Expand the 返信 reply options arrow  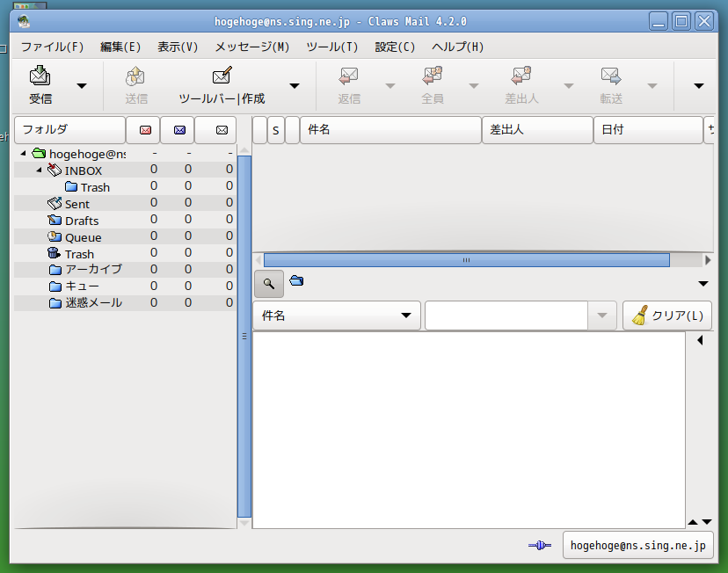coord(390,86)
